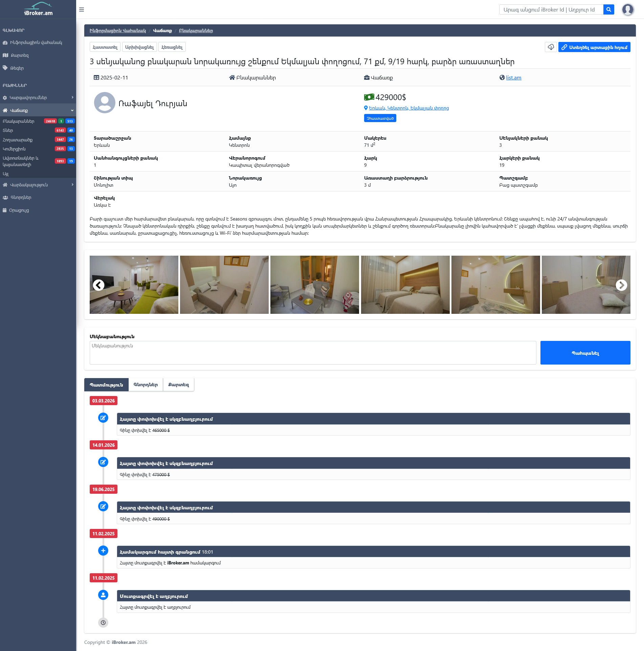This screenshot has width=644, height=651.
Task: Click the search magnifier button
Action: 608,9
